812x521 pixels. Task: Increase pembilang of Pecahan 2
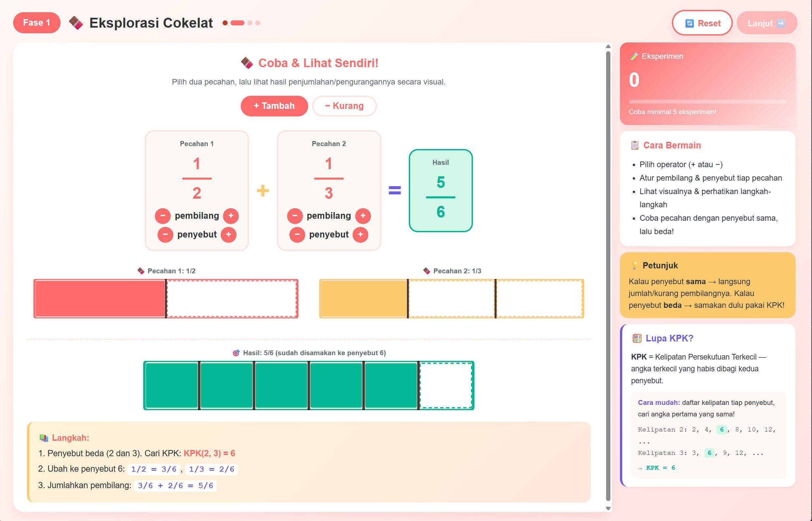click(363, 216)
